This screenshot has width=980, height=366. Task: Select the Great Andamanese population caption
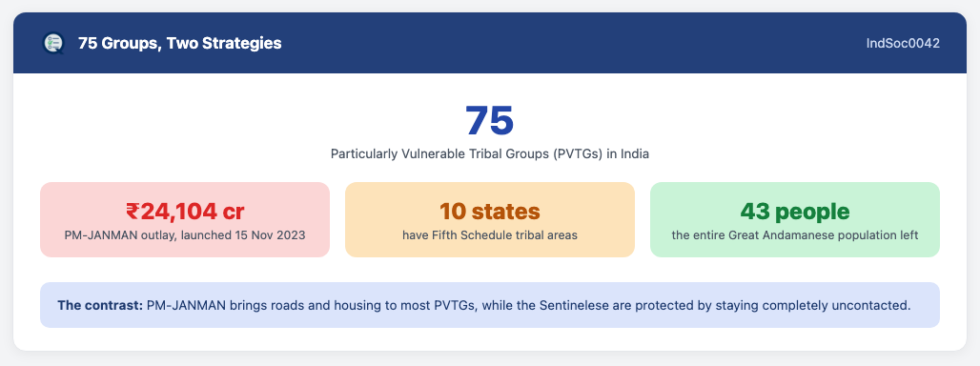[795, 235]
